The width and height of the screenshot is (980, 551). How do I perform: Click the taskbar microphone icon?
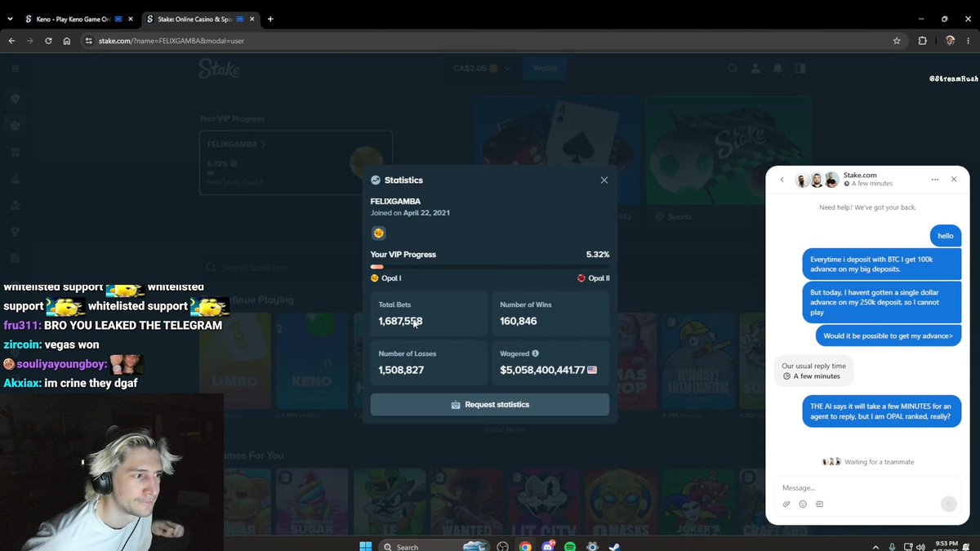[x=893, y=547]
